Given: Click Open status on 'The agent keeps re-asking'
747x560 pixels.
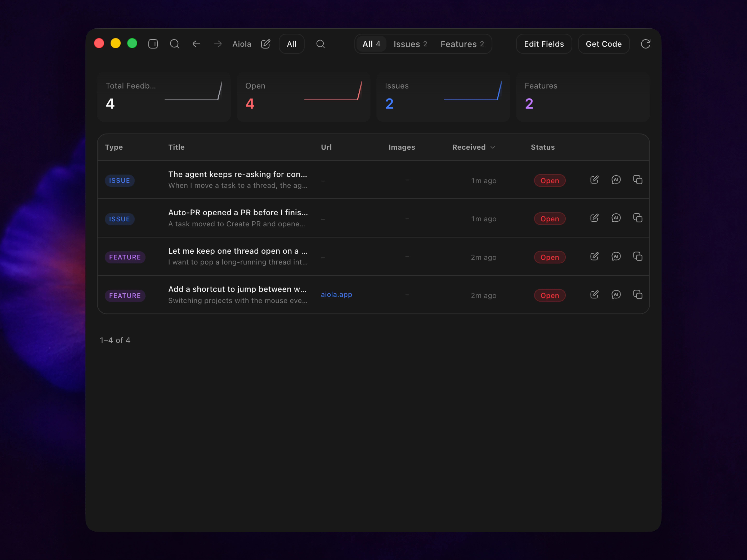Looking at the screenshot, I should tap(549, 181).
